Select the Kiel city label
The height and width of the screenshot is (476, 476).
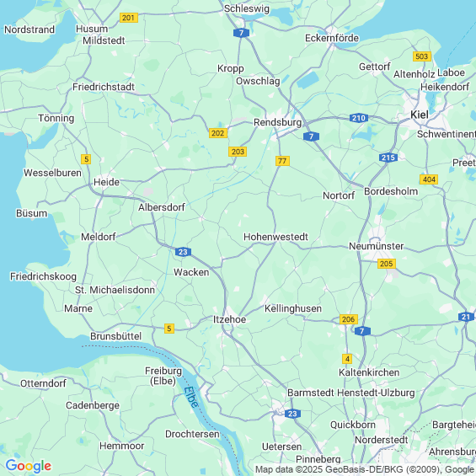tap(420, 115)
